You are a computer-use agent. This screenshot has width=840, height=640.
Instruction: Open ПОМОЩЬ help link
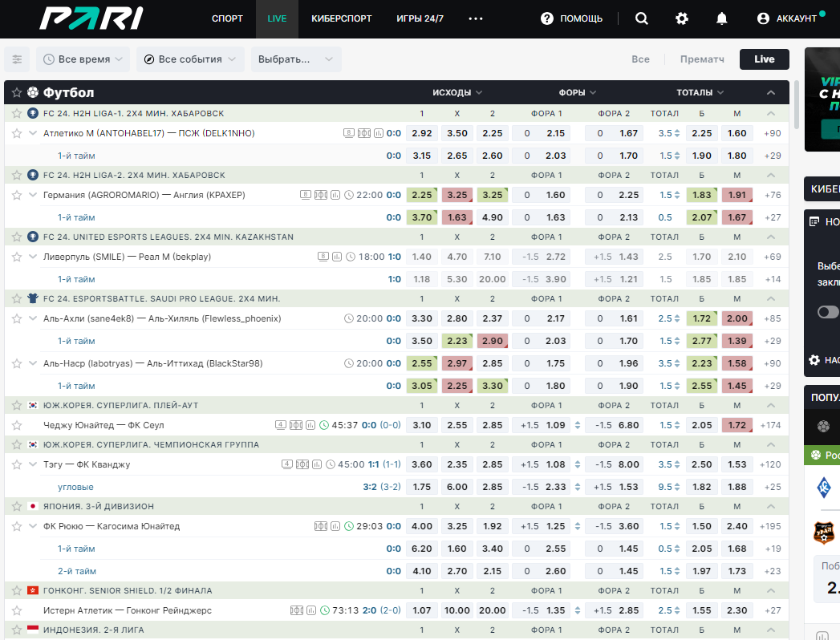coord(571,18)
